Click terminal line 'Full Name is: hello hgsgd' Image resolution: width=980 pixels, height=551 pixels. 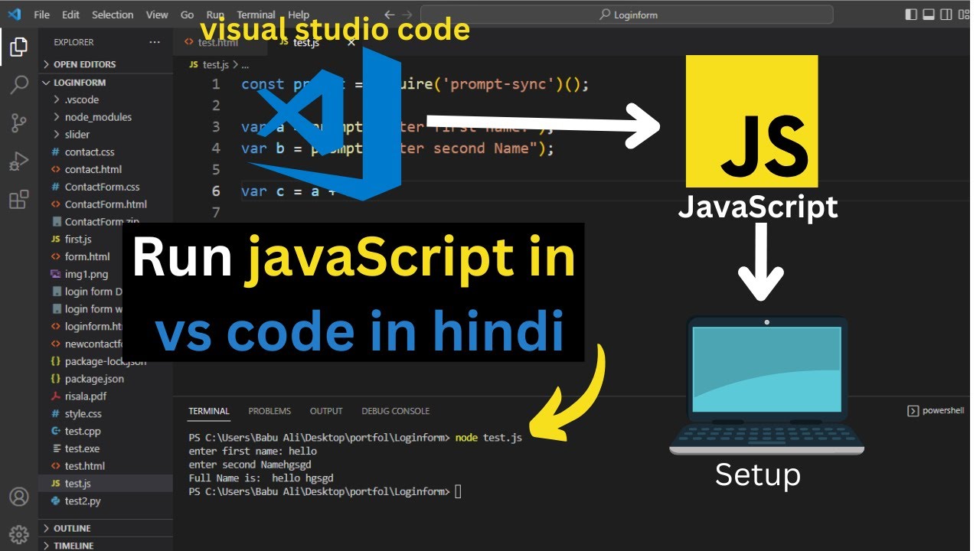pos(261,478)
